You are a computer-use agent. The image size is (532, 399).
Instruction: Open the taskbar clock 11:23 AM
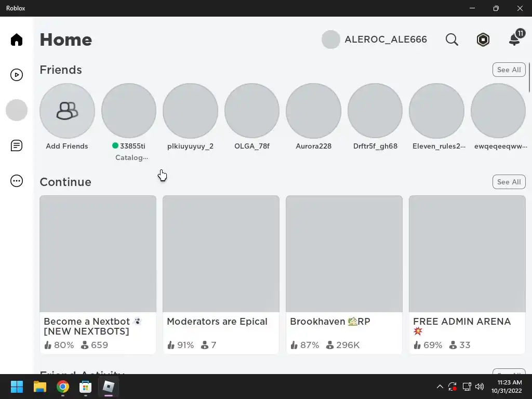tap(507, 387)
